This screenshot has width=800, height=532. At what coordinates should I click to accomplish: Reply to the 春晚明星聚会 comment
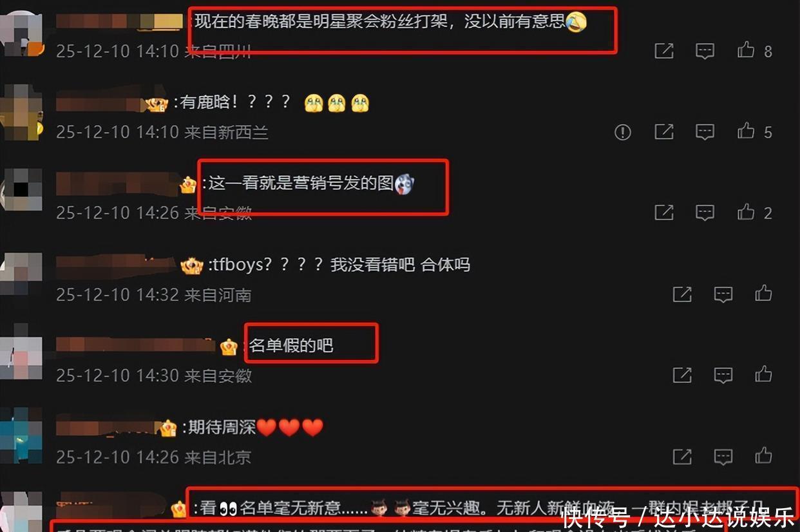point(705,51)
